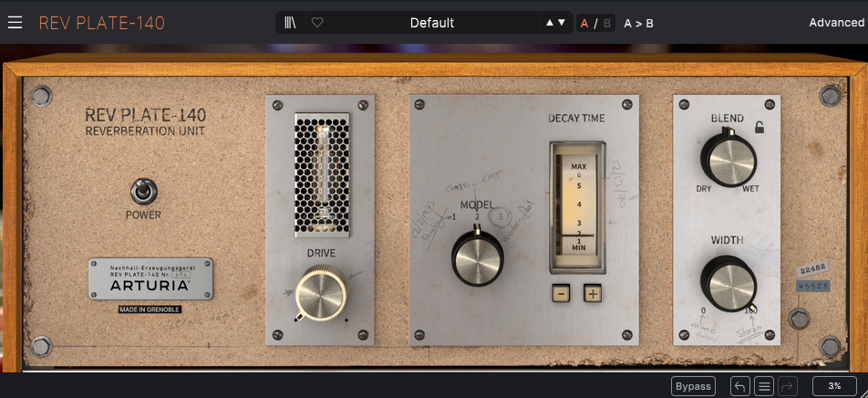Select next preset with down arrow

point(563,23)
